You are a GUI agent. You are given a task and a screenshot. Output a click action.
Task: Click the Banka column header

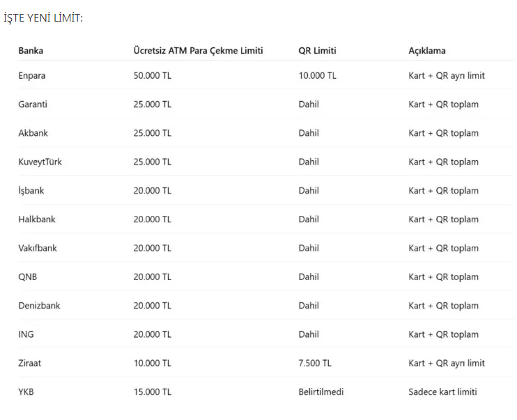(x=31, y=51)
